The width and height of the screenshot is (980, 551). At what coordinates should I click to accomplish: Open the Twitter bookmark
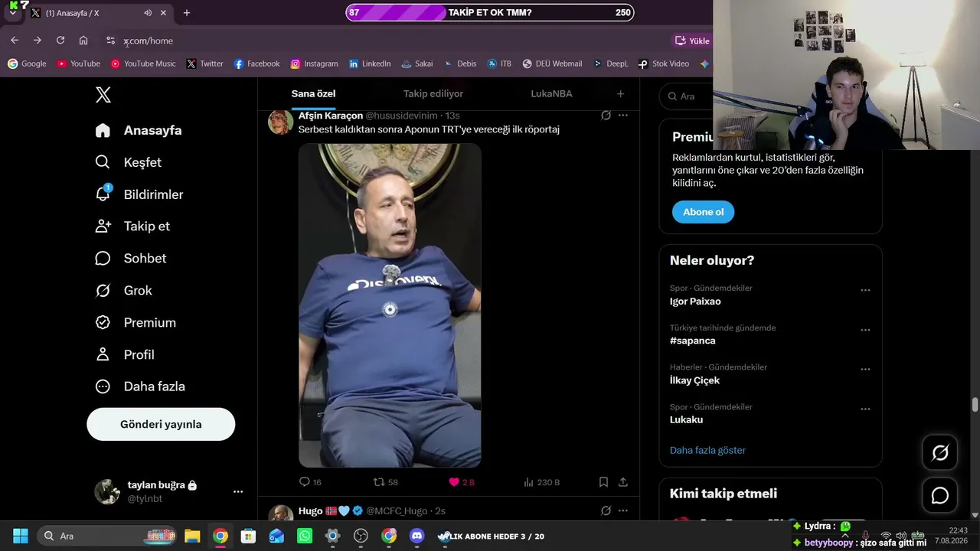tap(204, 64)
